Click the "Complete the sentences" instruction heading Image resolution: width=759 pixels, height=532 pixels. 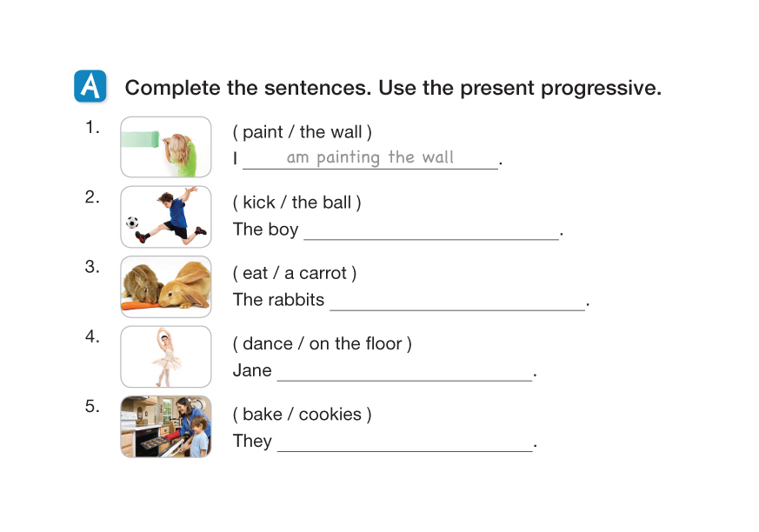(393, 88)
